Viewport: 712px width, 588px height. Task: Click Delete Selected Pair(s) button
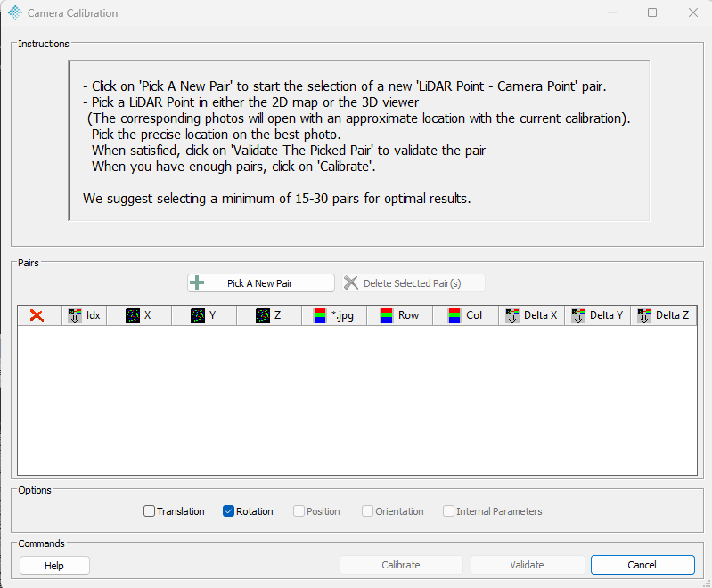(x=413, y=283)
